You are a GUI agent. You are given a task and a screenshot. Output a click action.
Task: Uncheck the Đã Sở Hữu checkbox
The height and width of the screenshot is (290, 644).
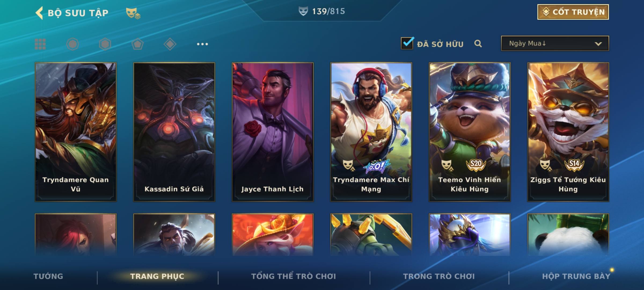tap(407, 43)
